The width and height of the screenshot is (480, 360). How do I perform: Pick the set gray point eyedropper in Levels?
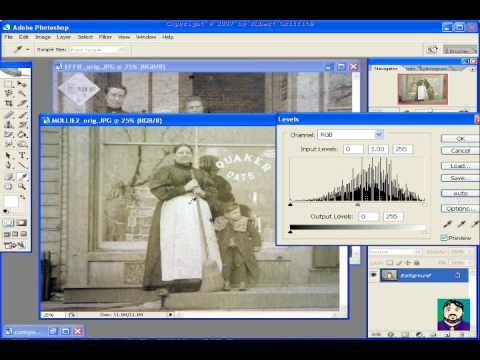point(461,224)
